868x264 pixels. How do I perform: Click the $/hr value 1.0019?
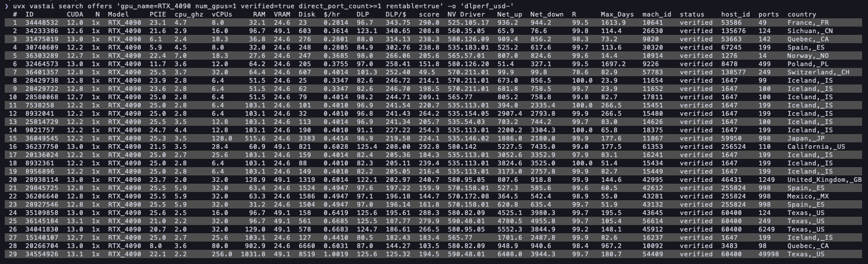coord(336,254)
